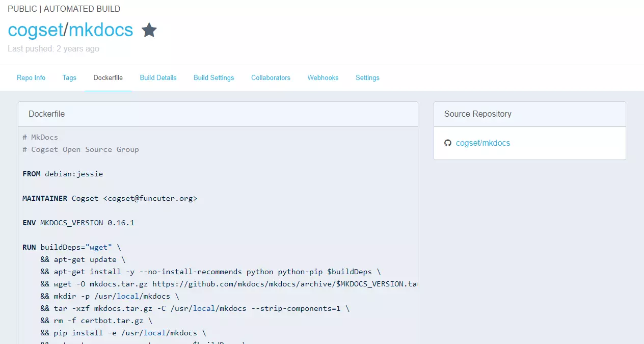Click the mkdocs repository name in title
This screenshot has width=644, height=344.
[101, 30]
